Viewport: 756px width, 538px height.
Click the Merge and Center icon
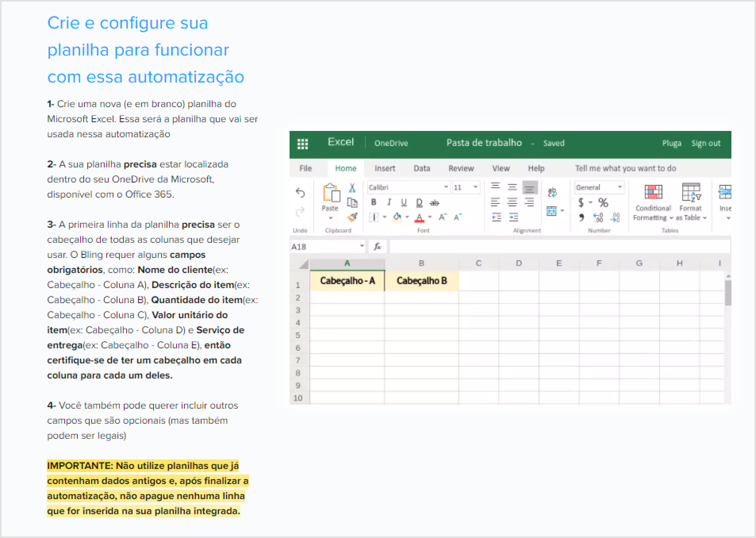click(x=551, y=211)
